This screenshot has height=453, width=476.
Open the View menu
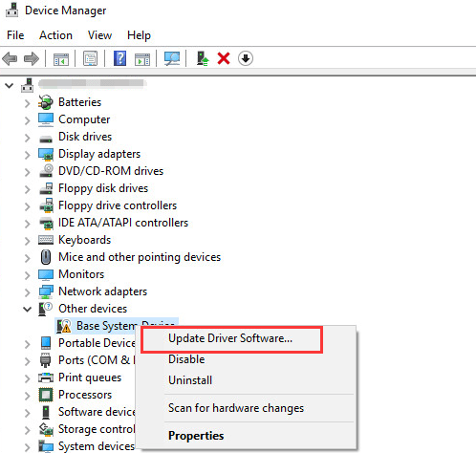tap(99, 35)
